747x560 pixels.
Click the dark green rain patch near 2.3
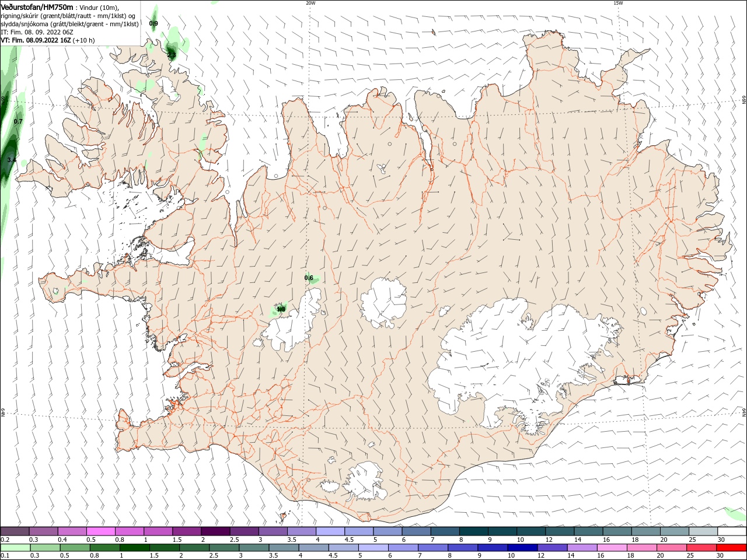(x=172, y=51)
